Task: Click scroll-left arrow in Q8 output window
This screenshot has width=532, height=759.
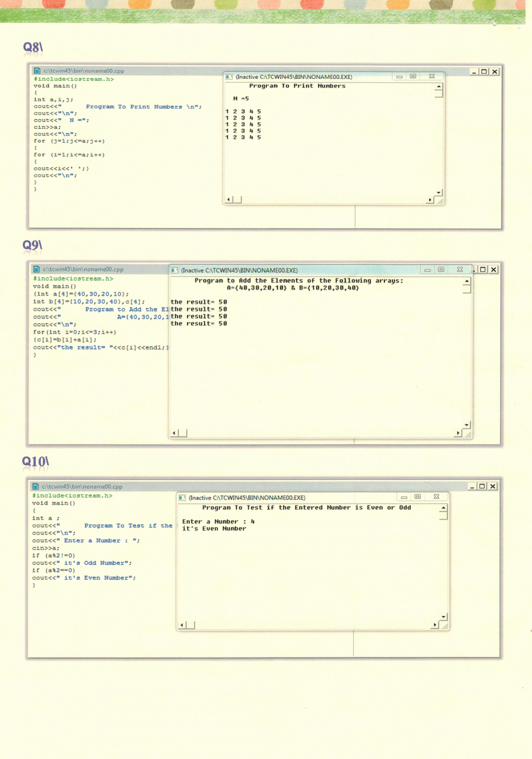Action: point(229,200)
